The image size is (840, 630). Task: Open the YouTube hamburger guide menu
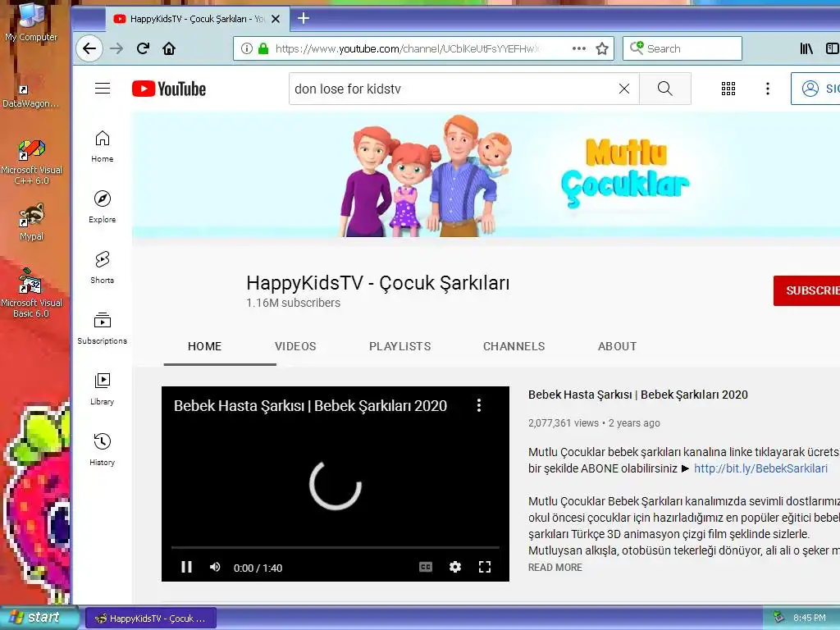click(x=103, y=89)
